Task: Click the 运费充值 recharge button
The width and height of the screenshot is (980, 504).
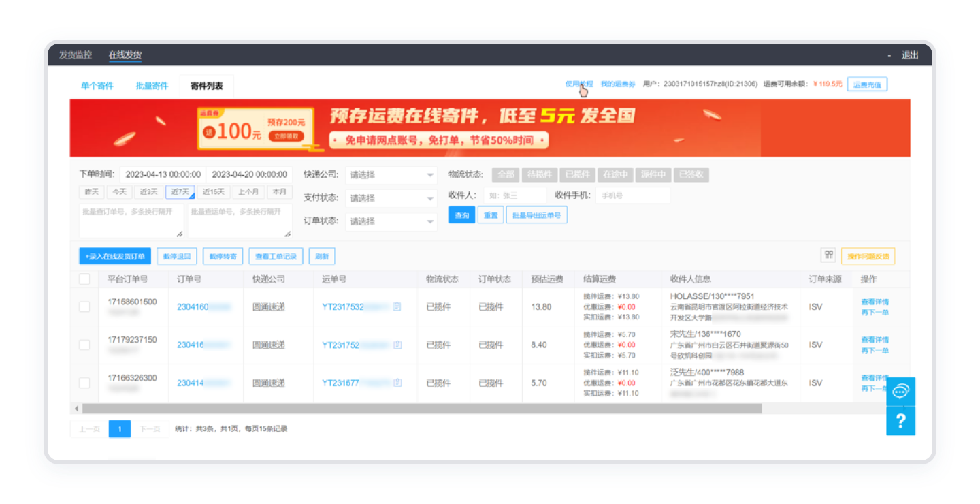Action: tap(867, 84)
